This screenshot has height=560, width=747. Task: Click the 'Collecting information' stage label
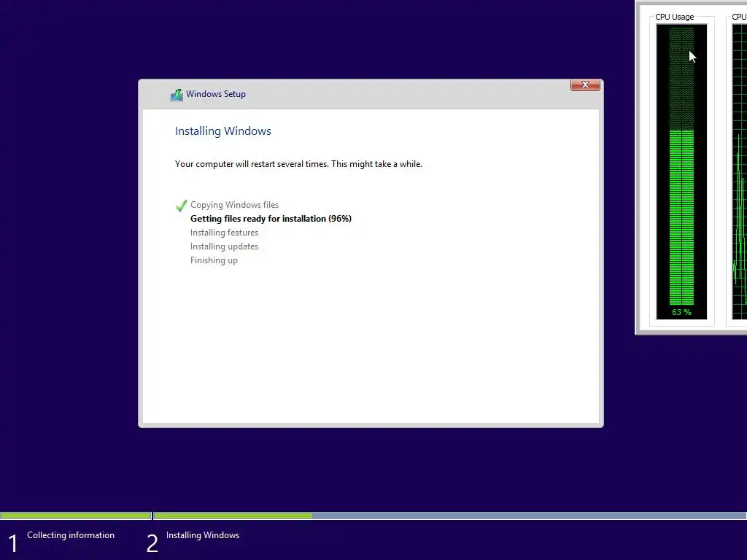pos(71,535)
